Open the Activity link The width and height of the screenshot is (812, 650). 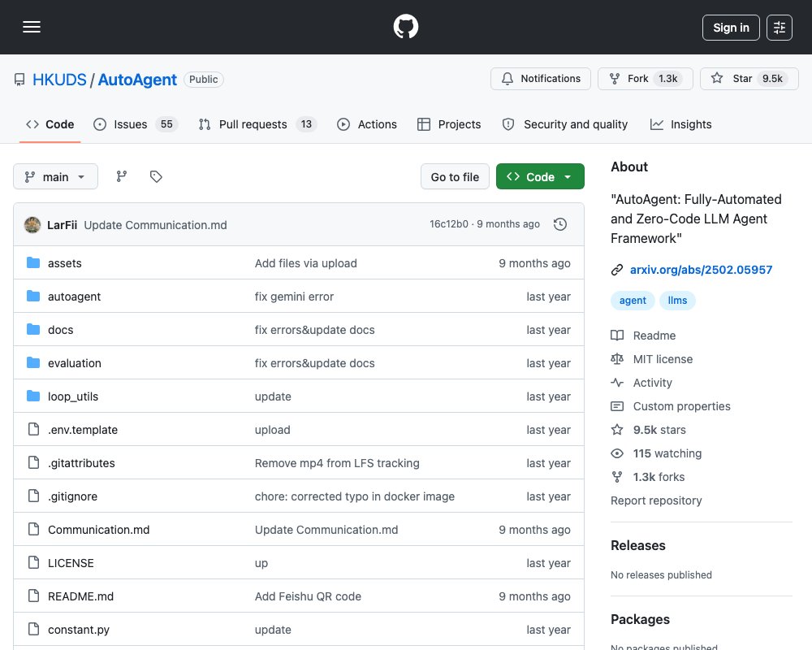click(641, 383)
